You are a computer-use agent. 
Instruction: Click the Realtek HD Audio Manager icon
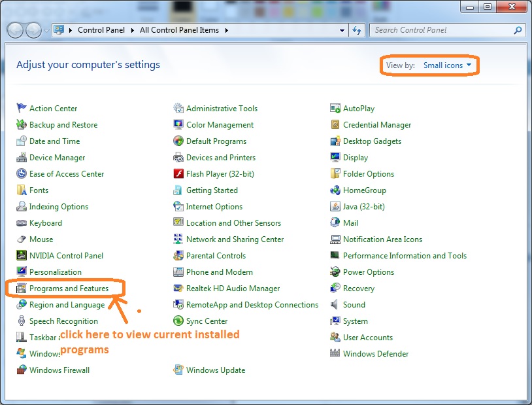pos(178,289)
